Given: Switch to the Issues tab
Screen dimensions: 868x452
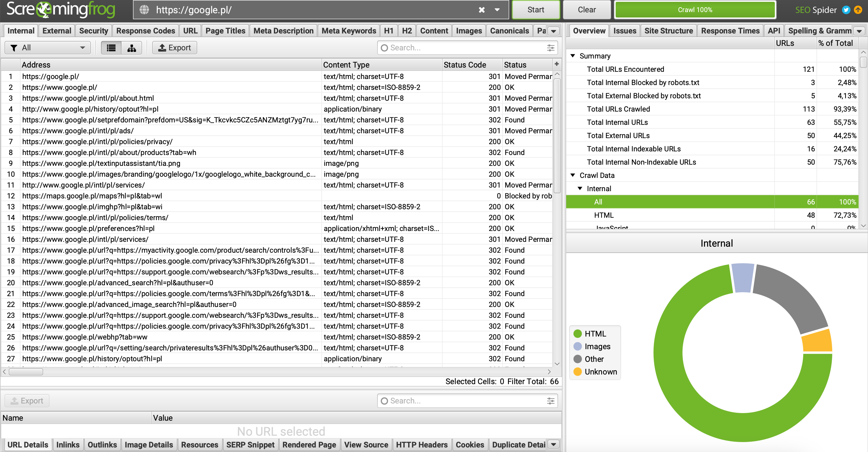Looking at the screenshot, I should [x=624, y=31].
